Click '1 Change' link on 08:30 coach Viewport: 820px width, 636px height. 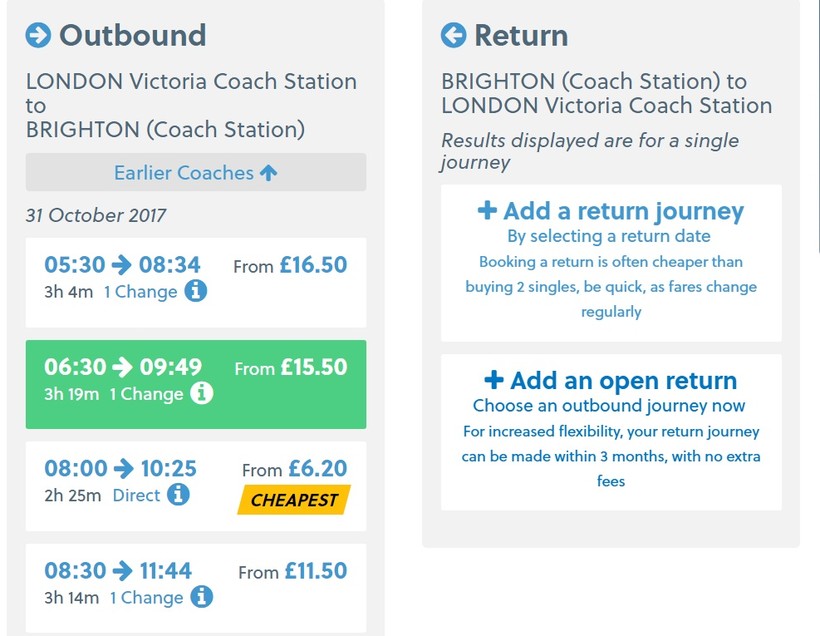[x=146, y=597]
